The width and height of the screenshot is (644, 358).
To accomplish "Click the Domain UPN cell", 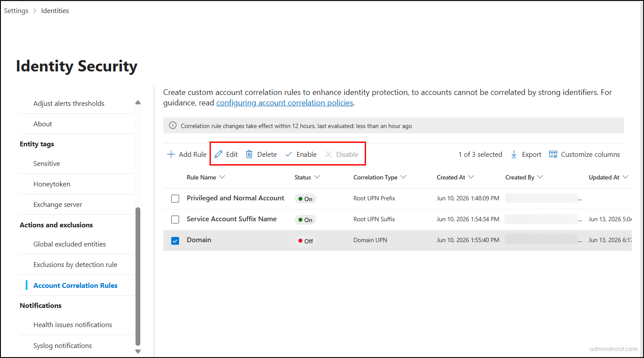I will click(x=370, y=240).
